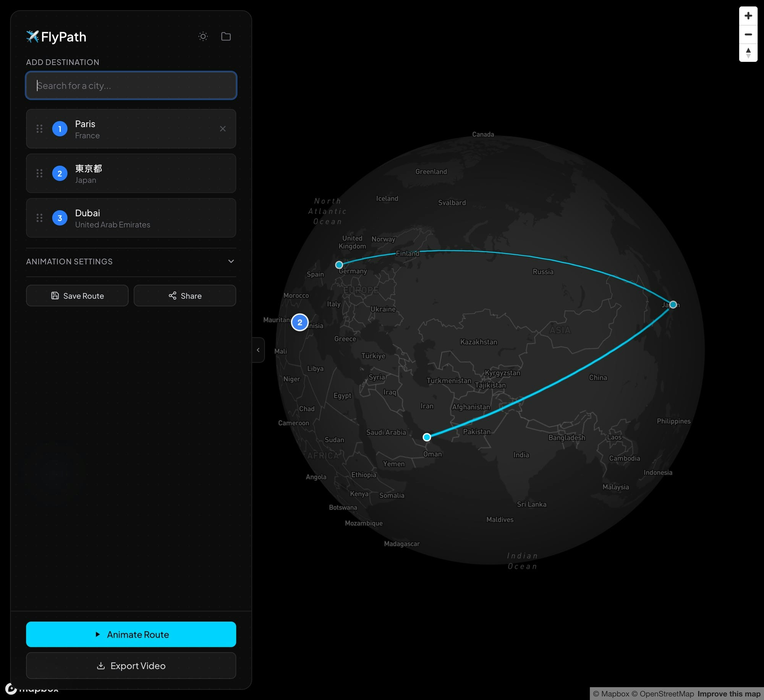764x700 pixels.
Task: Click the Search for a city field
Action: 131,86
